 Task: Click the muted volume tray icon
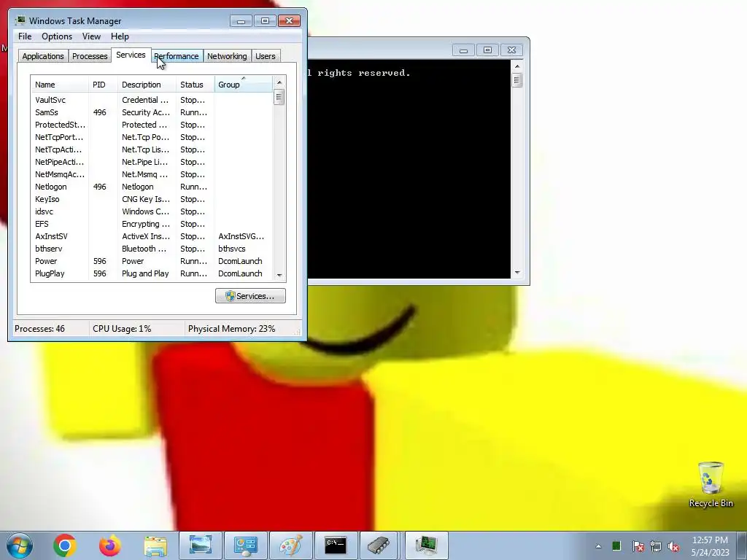(673, 547)
